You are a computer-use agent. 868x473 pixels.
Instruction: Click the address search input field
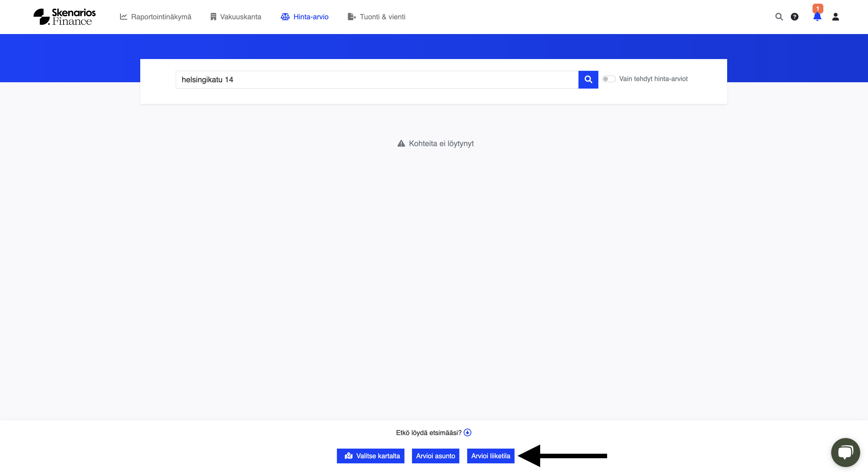coord(377,80)
